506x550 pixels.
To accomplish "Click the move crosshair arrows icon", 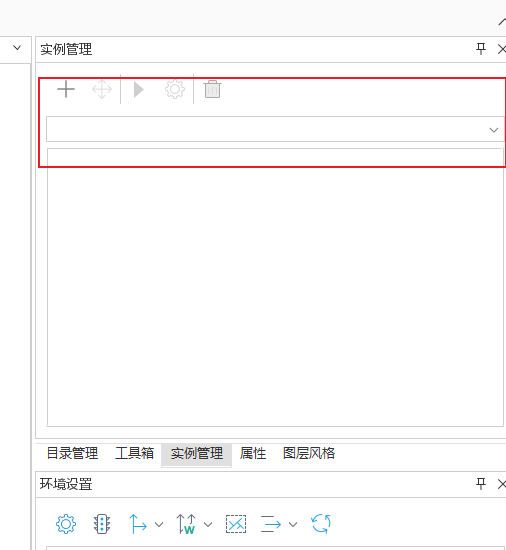I will click(x=102, y=89).
